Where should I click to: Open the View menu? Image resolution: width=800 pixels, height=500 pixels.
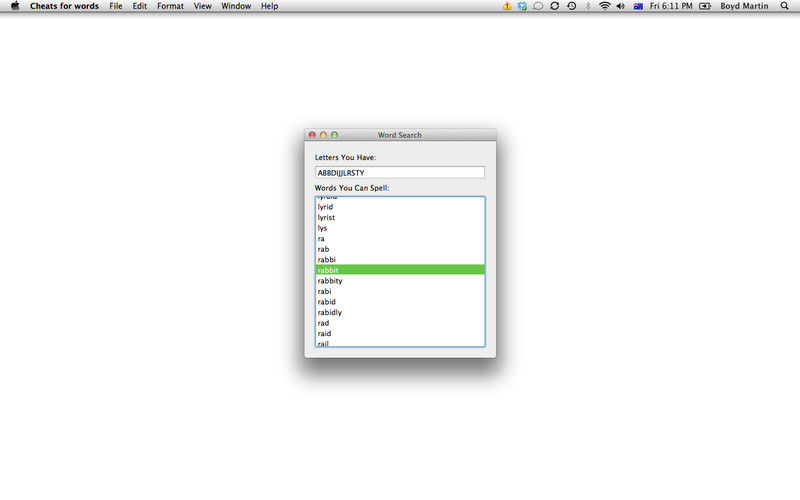(203, 6)
